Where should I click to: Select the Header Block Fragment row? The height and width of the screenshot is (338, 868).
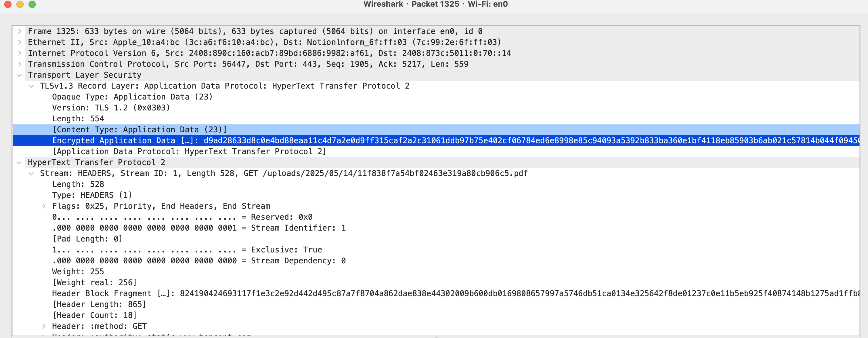tap(436, 293)
